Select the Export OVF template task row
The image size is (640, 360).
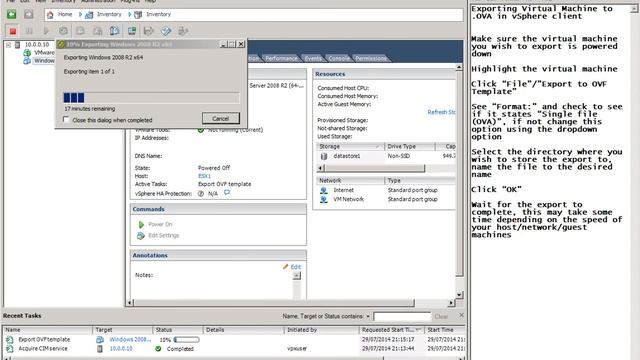[233, 340]
